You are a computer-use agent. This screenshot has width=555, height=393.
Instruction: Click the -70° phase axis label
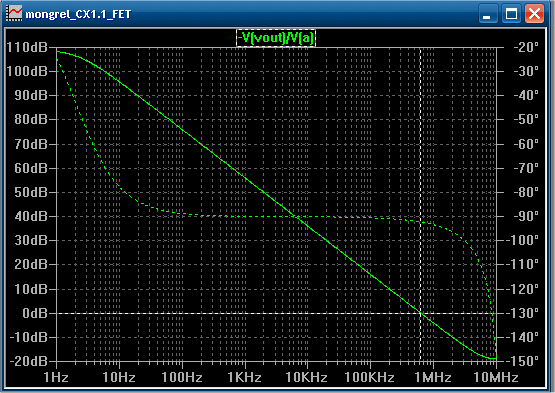coord(526,168)
